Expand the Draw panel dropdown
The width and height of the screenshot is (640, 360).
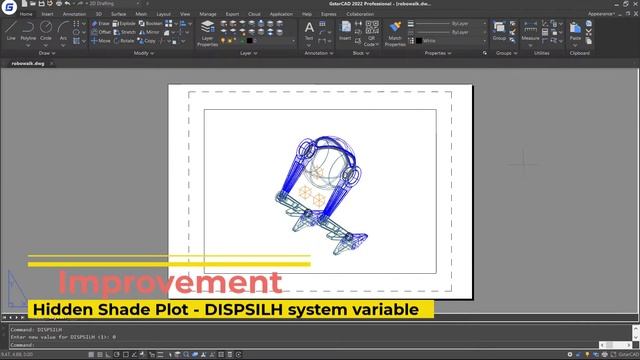[x=47, y=53]
